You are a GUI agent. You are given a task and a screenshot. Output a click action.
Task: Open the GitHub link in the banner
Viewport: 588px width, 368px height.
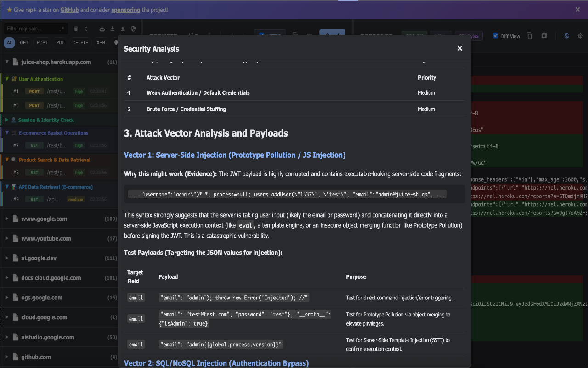pyautogui.click(x=68, y=10)
